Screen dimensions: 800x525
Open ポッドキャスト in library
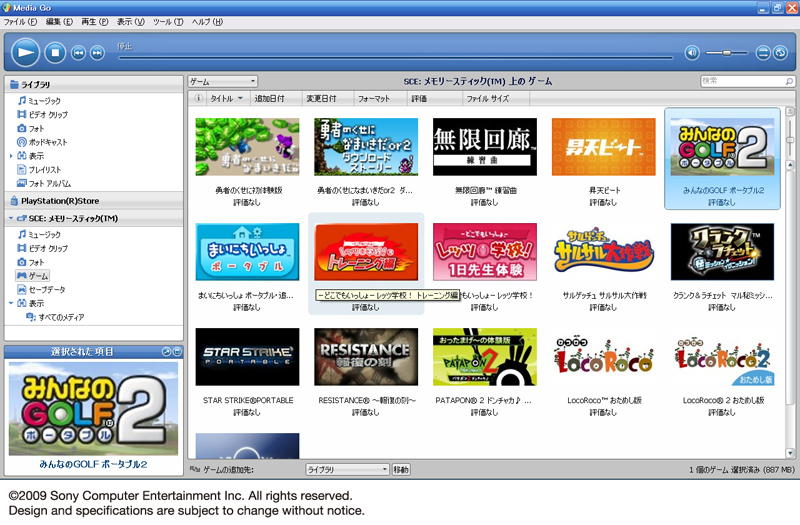pyautogui.click(x=42, y=142)
